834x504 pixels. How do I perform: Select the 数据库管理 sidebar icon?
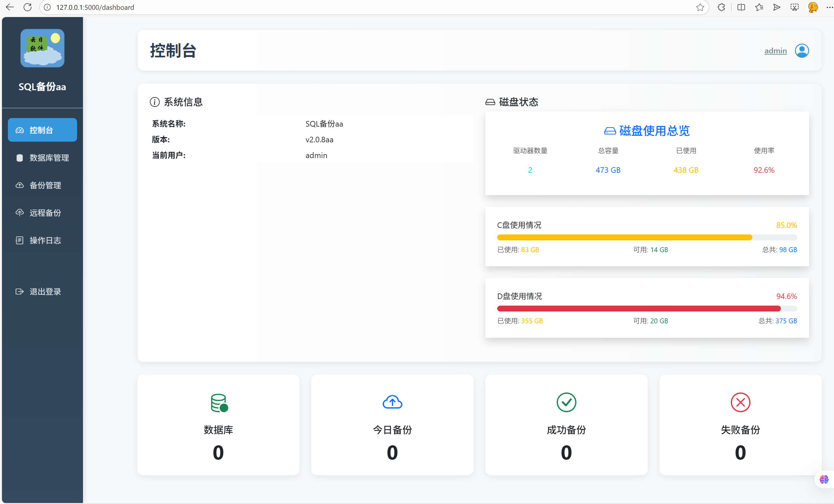19,158
